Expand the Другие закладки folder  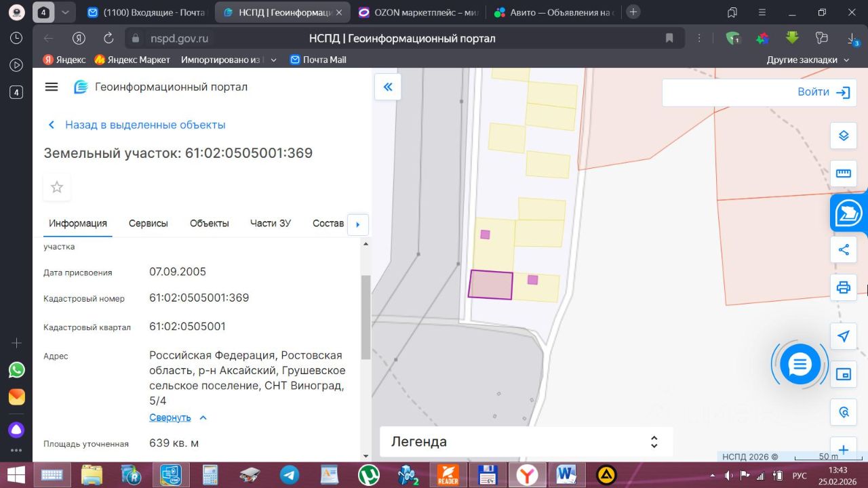click(808, 60)
